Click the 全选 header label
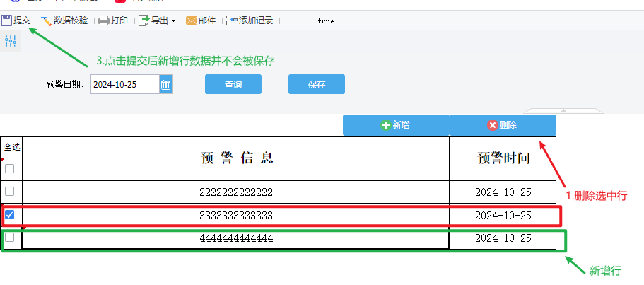 coord(11,147)
